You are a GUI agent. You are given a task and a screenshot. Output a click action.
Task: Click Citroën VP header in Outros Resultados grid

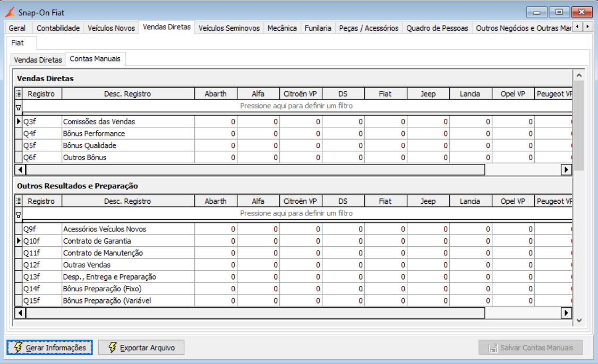click(301, 201)
